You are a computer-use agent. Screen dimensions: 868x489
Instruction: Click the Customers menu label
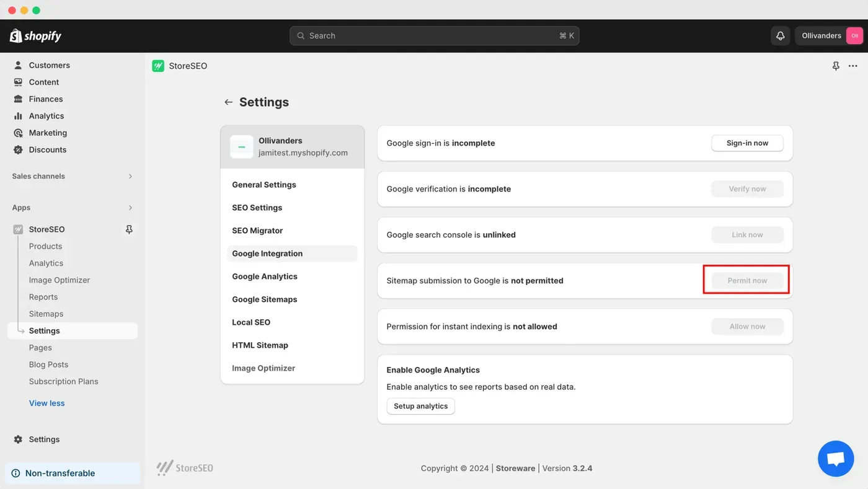point(50,65)
